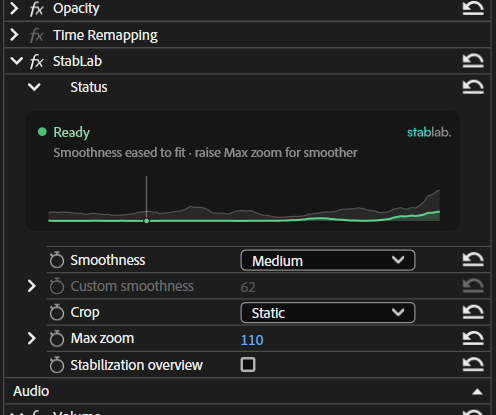Click the Stabilization overview label
The width and height of the screenshot is (496, 415).
[136, 365]
